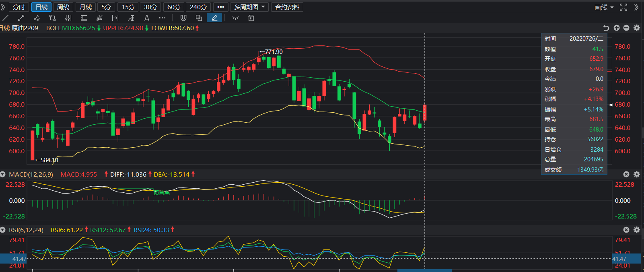
Task: Switch to 5分 period
Action: point(106,7)
